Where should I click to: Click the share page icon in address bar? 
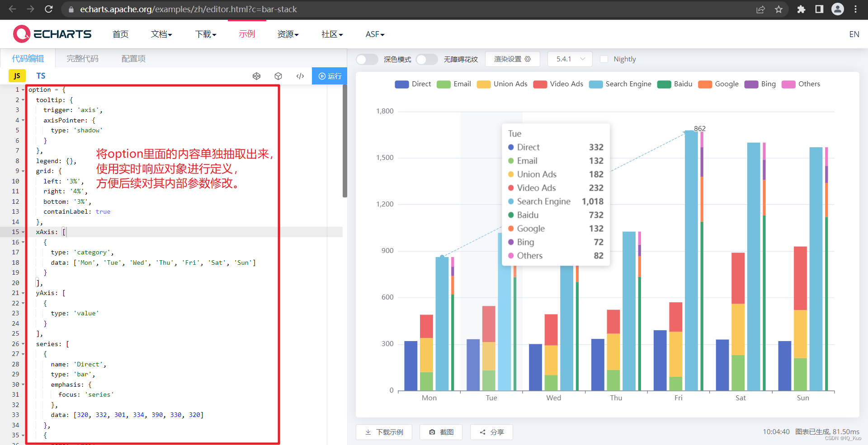pos(760,9)
